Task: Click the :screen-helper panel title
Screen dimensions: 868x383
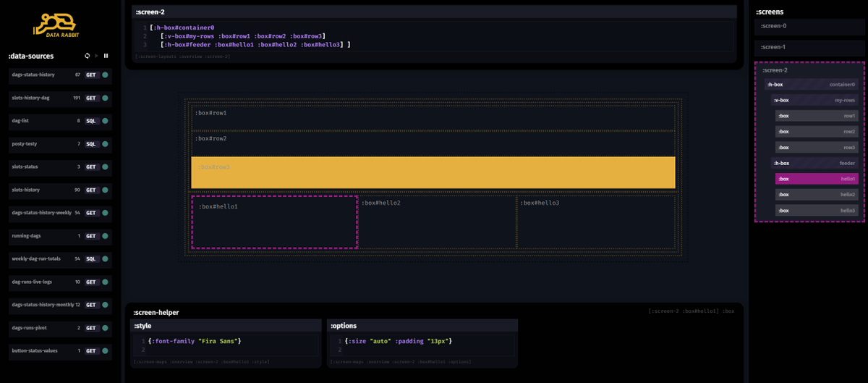Action: (x=156, y=312)
